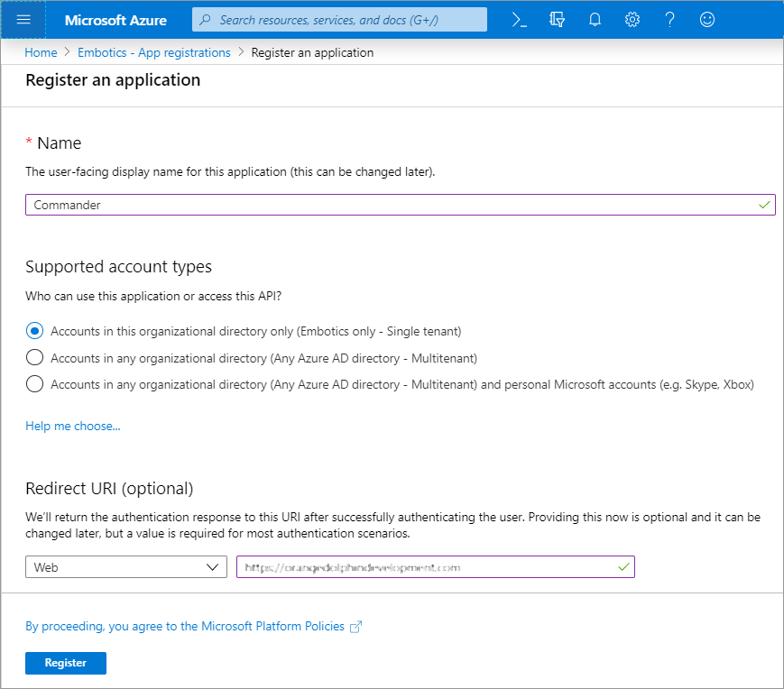Open the notifications bell

(x=595, y=20)
